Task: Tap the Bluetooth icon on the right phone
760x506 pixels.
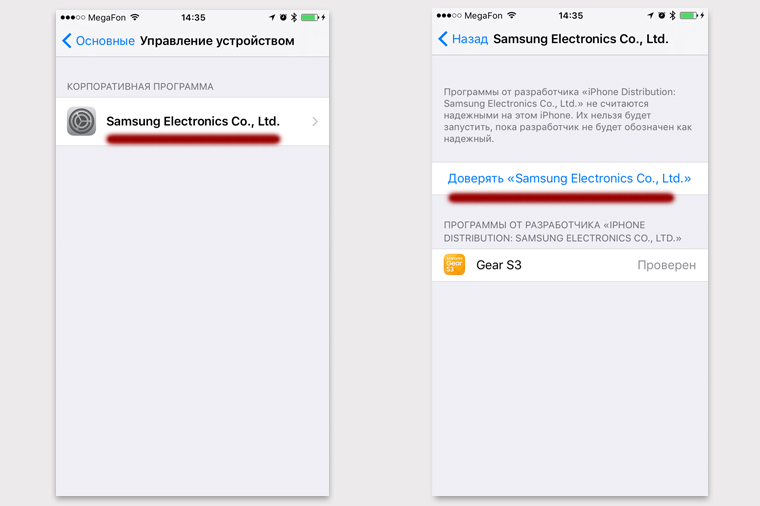Action: point(672,16)
